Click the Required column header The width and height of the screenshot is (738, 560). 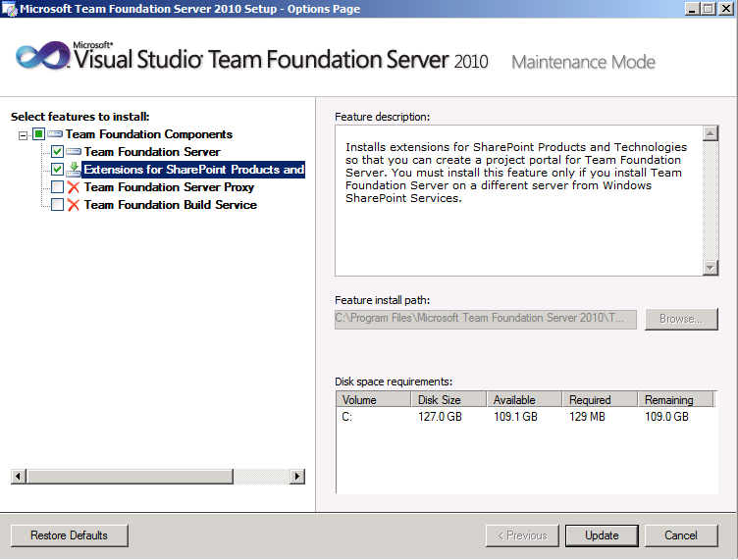point(600,400)
